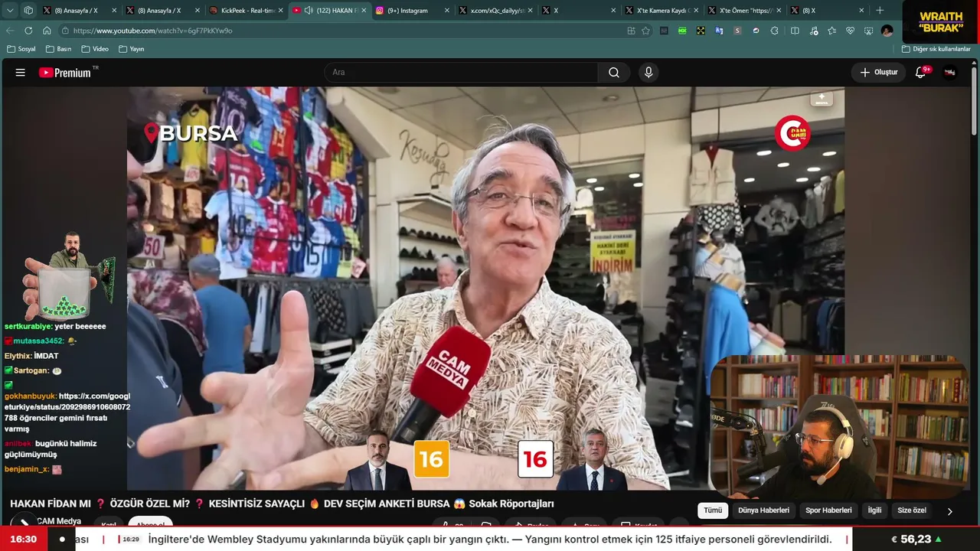Go to the browser home page
Screen dimensions: 980x551
[47, 31]
